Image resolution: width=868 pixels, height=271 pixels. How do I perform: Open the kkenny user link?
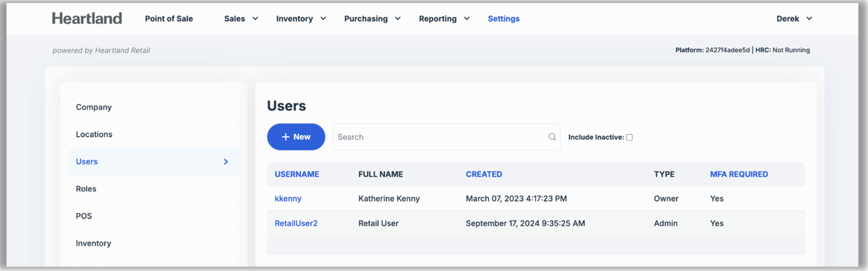click(288, 198)
